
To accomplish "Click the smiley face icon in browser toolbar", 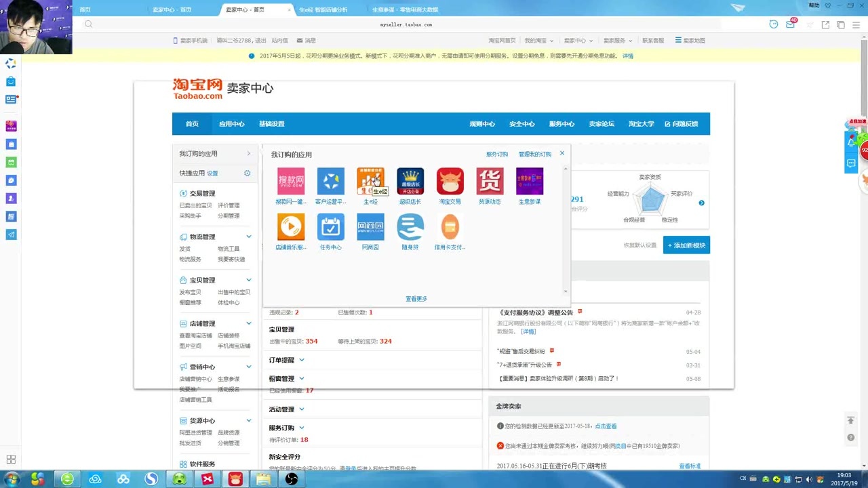I will [x=774, y=24].
